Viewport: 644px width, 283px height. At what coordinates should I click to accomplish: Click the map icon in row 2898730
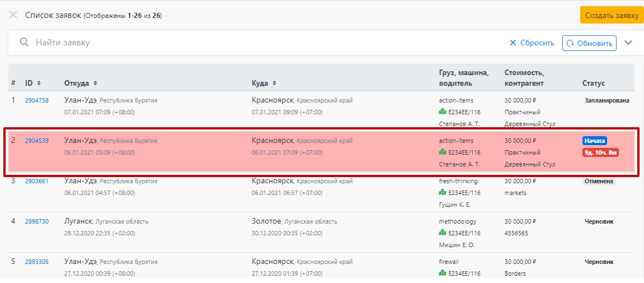443,233
